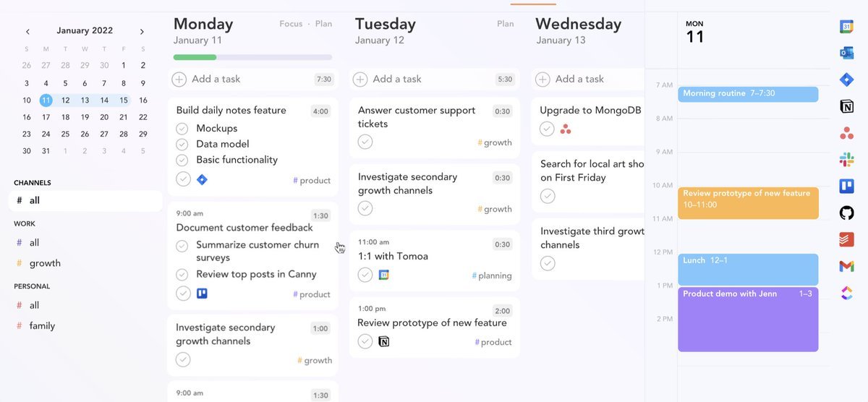Open the Notion integration icon

pos(846,106)
